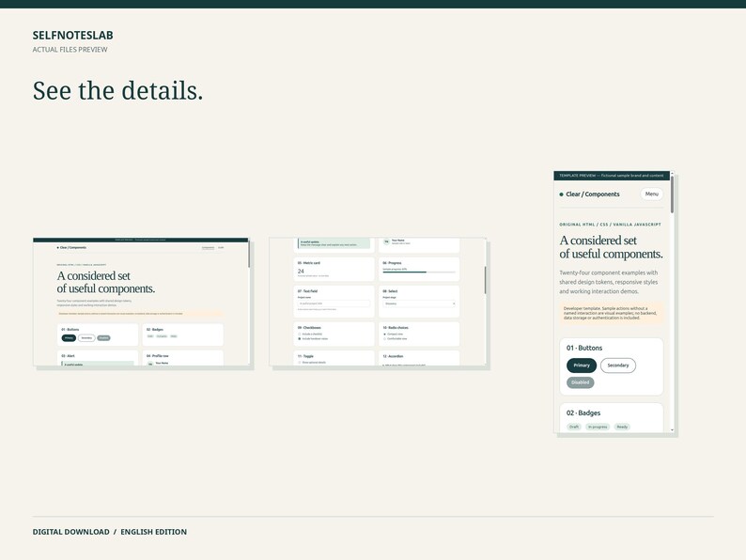Click Primary button in the desktop preview
Viewport: 746px width, 560px height.
point(69,338)
